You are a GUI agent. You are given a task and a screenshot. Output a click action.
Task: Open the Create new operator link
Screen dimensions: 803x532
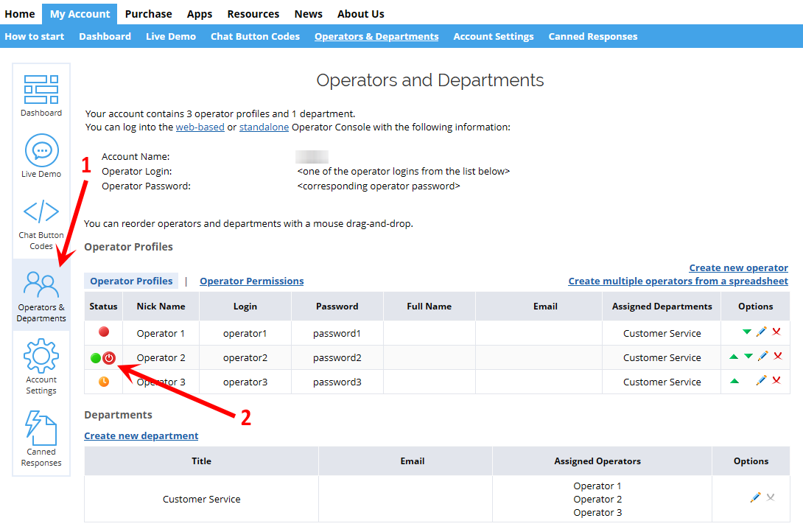pos(738,267)
